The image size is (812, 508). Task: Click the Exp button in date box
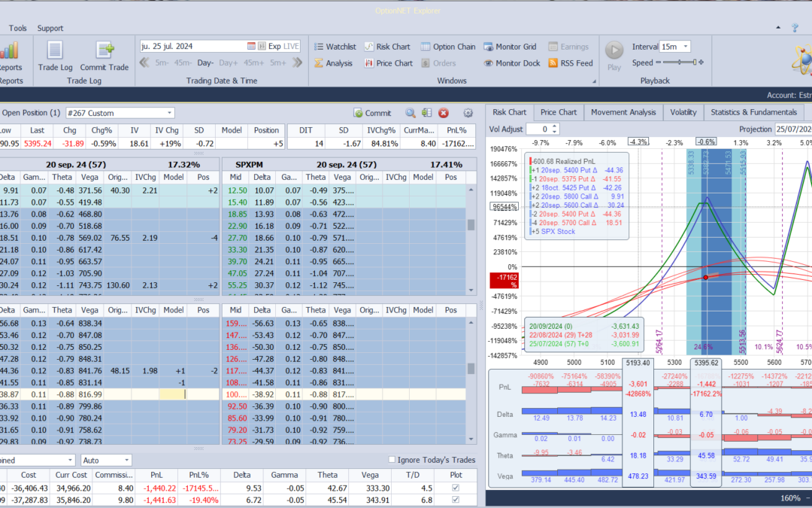pos(274,46)
